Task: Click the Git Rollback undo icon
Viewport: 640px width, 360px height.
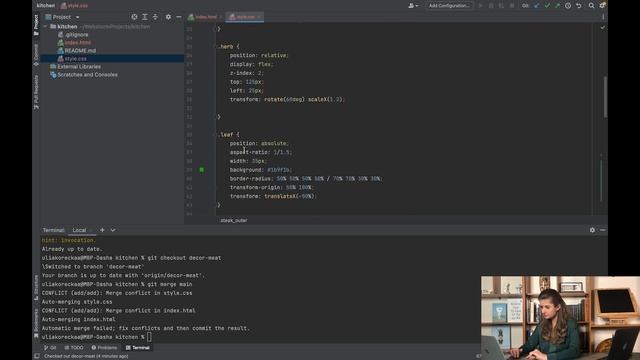Action: 578,6
